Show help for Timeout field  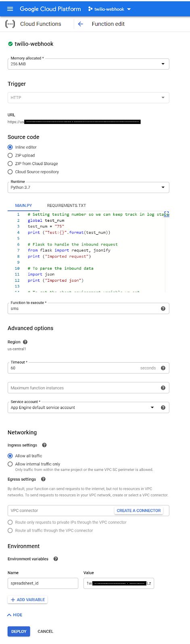(x=163, y=368)
